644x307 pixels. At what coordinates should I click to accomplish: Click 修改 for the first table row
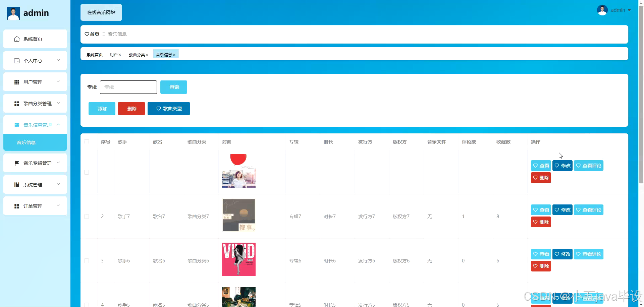coord(562,166)
